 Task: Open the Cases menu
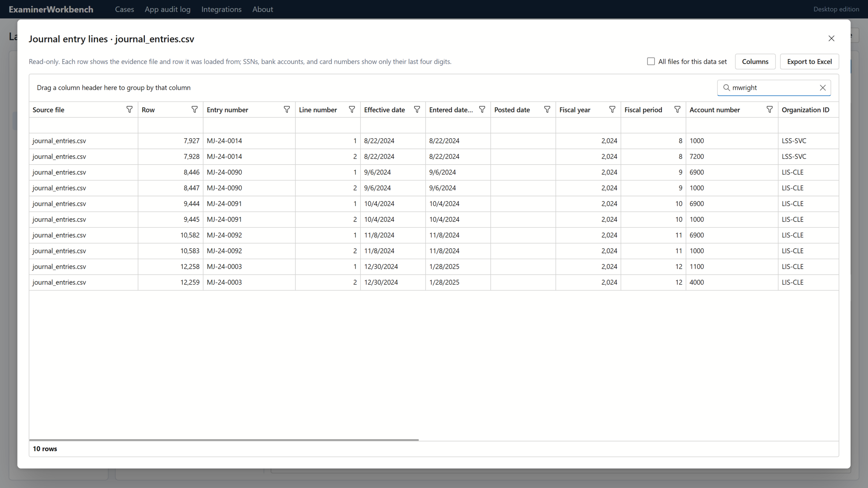(x=124, y=9)
